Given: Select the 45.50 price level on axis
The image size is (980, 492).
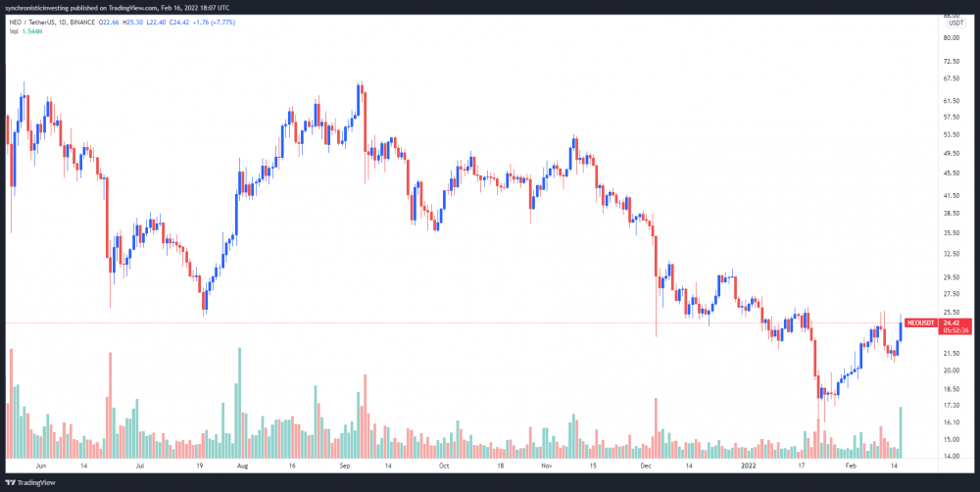Looking at the screenshot, I should [952, 173].
